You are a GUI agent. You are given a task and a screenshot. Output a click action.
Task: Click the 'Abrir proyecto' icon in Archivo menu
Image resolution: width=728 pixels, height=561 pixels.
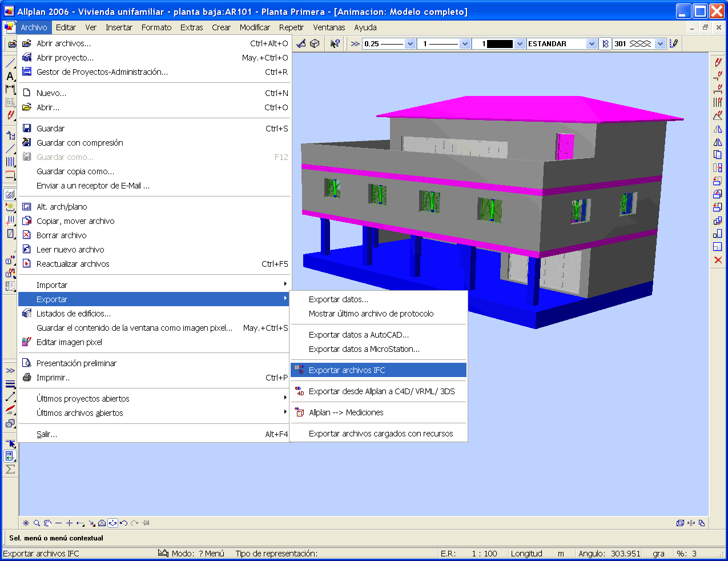coord(27,58)
